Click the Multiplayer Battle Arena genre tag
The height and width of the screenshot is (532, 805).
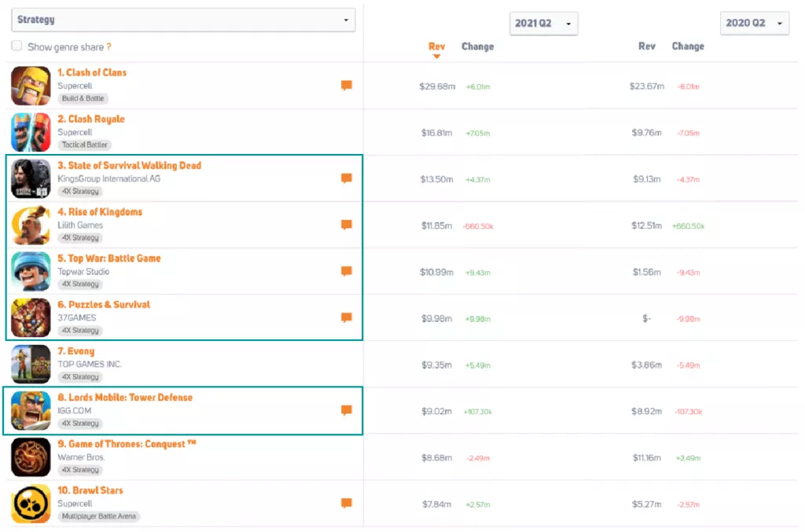98,516
